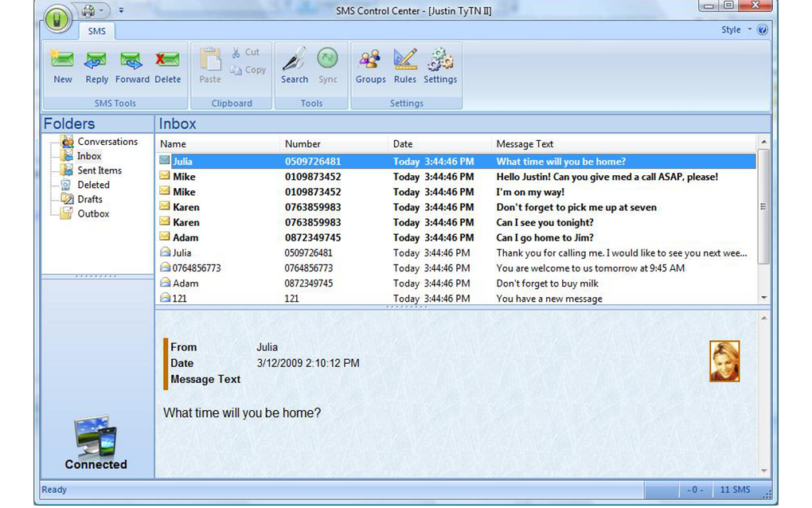Click the '11 SMS' status bar counter
Viewport: 812px width, 508px height.
(735, 490)
